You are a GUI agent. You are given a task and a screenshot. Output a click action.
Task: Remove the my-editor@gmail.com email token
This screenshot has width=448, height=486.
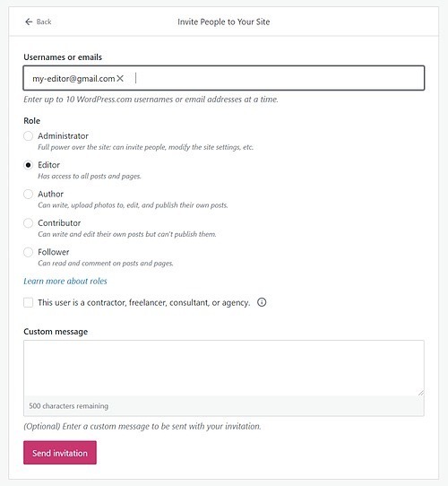120,79
